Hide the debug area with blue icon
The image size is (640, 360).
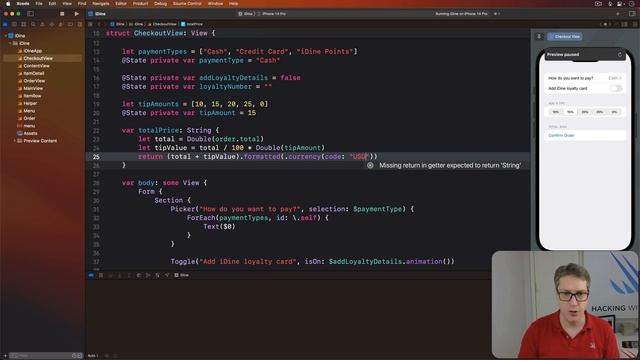(91, 275)
